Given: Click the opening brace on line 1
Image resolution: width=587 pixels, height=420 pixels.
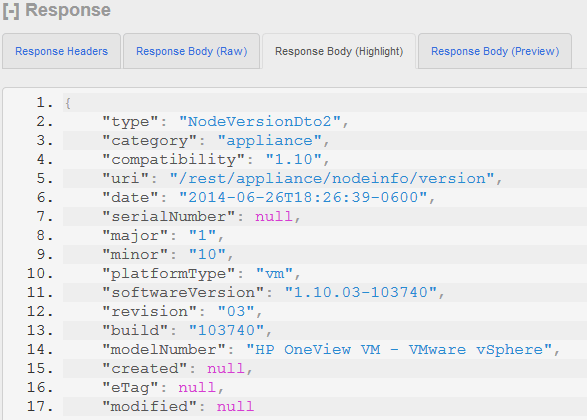Looking at the screenshot, I should coord(68,103).
